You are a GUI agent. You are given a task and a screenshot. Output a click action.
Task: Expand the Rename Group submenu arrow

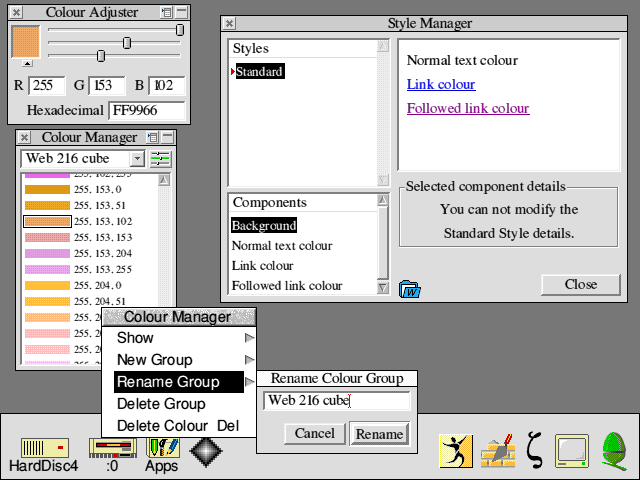pos(249,382)
